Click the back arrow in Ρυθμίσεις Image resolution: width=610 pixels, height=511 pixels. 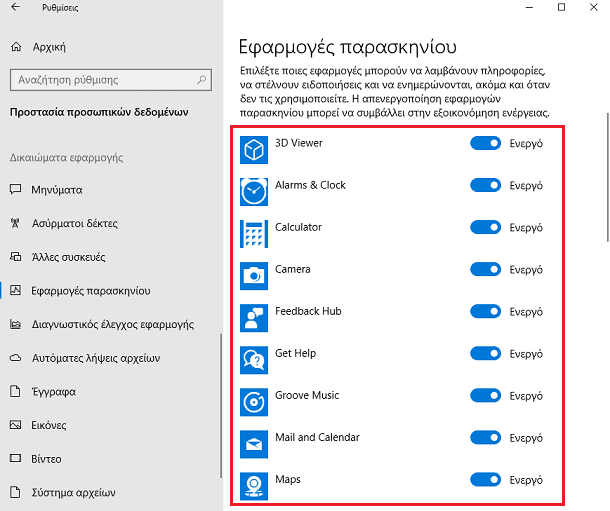(x=15, y=7)
